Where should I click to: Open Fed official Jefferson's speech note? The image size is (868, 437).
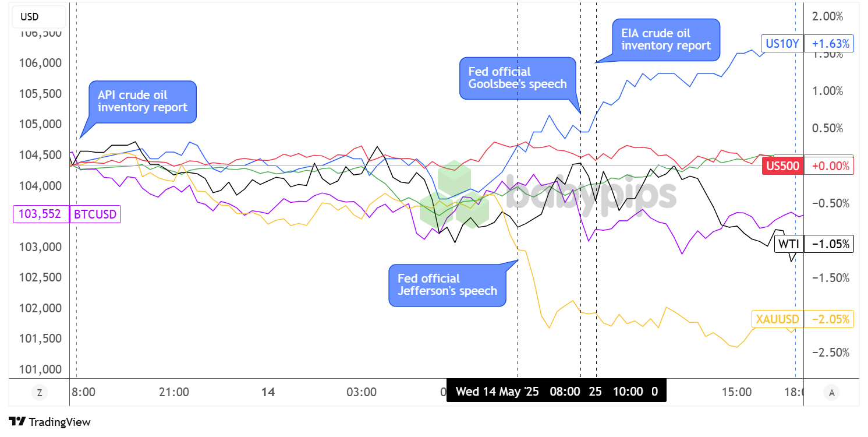click(447, 284)
